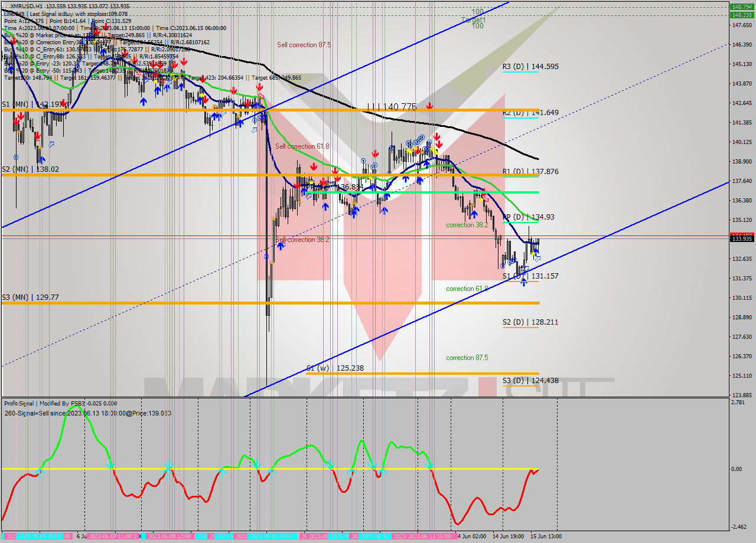Click the blue buy arrow under the S1 (D) level

[x=523, y=282]
